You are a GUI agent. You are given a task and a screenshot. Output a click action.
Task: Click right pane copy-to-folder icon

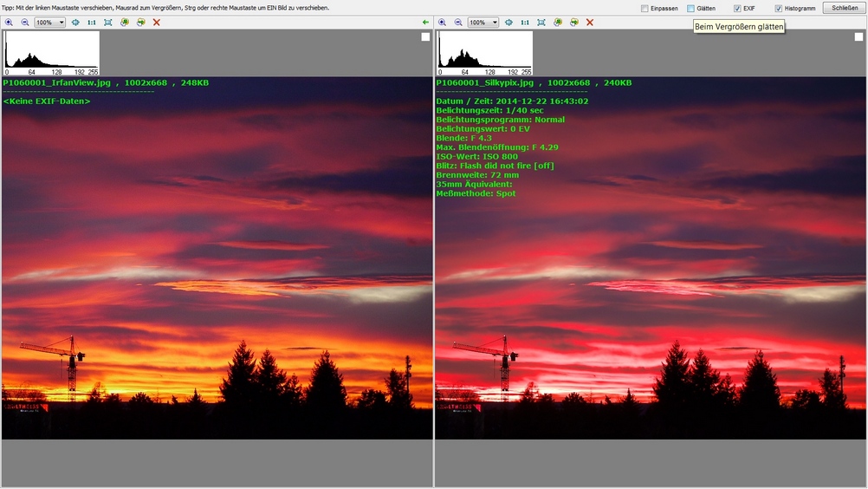pyautogui.click(x=558, y=23)
